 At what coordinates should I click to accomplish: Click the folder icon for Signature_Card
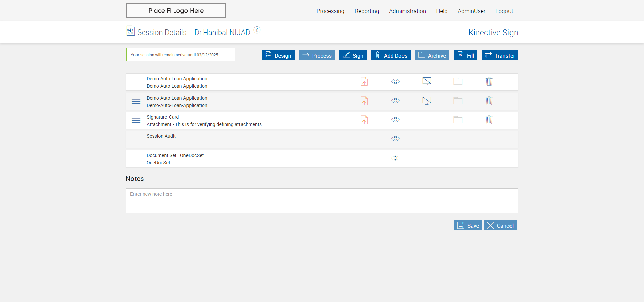(x=458, y=120)
